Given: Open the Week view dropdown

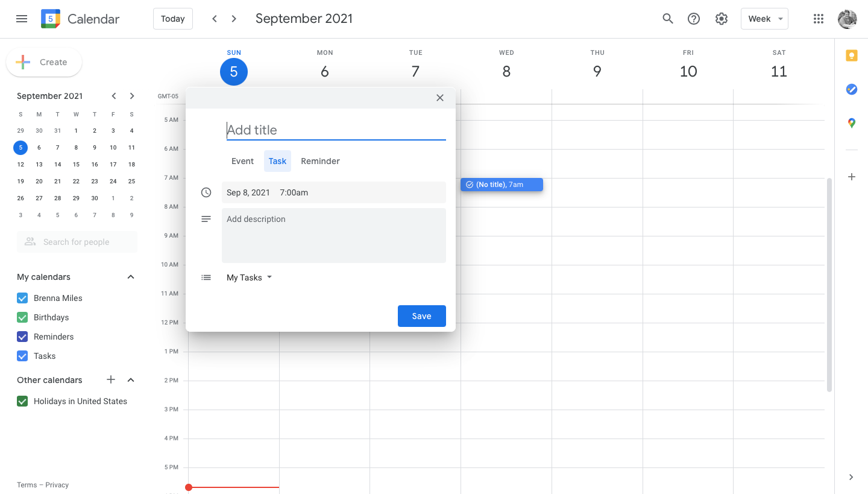Looking at the screenshot, I should tap(764, 19).
